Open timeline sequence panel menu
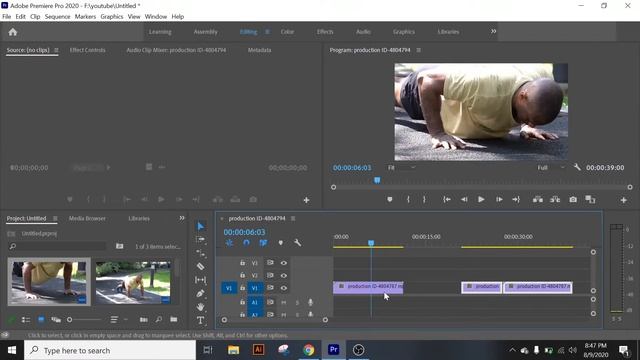Image resolution: width=640 pixels, height=360 pixels. click(x=293, y=218)
